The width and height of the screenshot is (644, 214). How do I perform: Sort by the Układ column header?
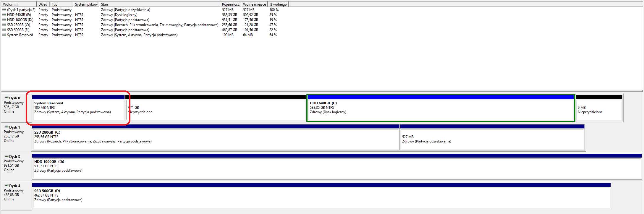tap(43, 4)
